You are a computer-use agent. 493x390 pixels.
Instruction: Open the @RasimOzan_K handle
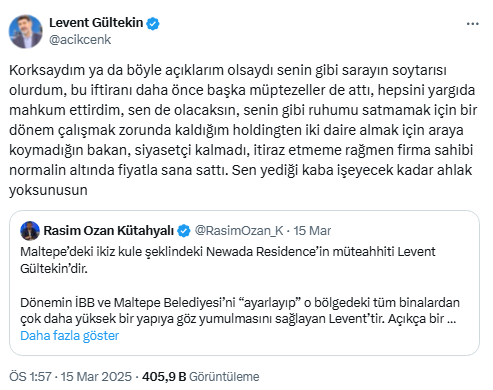click(239, 231)
